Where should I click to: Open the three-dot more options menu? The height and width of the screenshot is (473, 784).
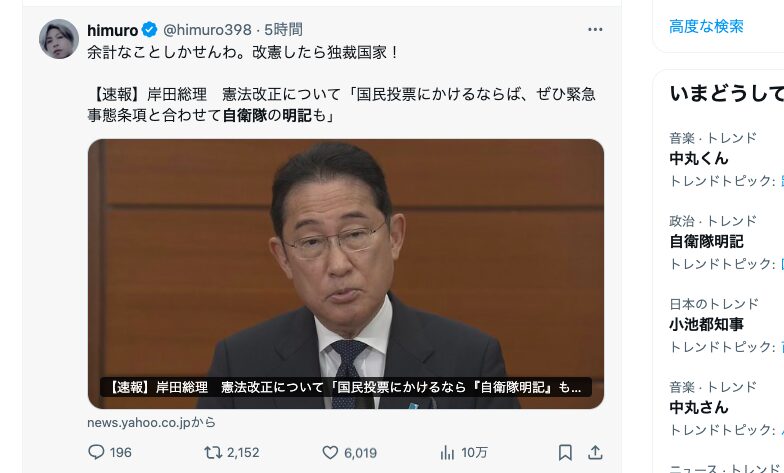pos(595,30)
